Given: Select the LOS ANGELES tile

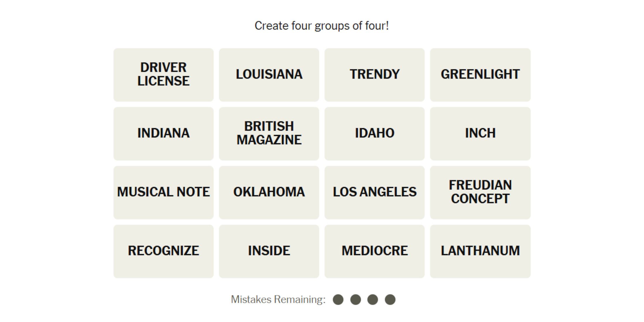Looking at the screenshot, I should 374,192.
